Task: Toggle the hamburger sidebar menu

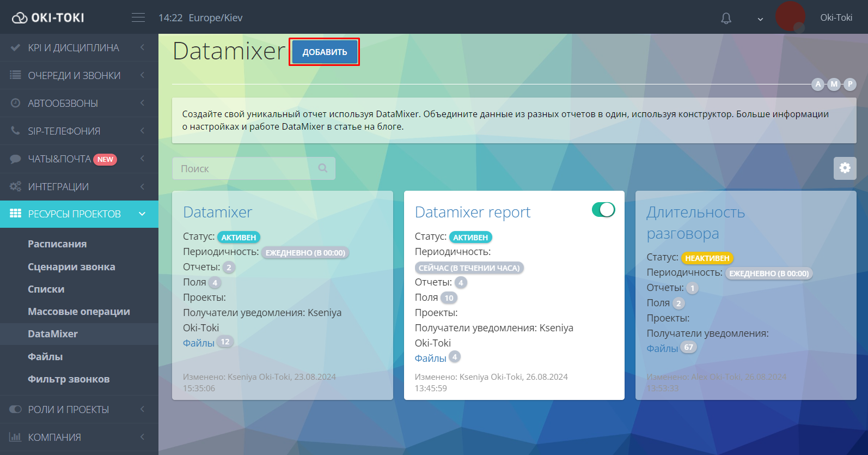Action: tap(138, 17)
